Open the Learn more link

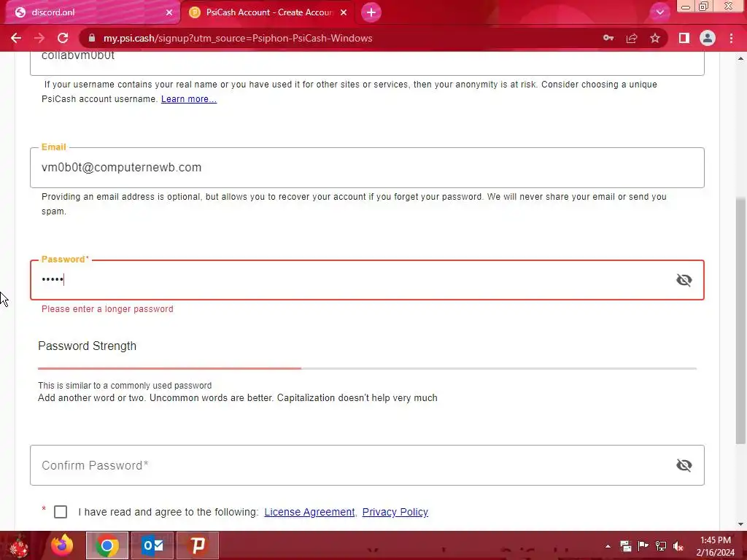pyautogui.click(x=189, y=99)
